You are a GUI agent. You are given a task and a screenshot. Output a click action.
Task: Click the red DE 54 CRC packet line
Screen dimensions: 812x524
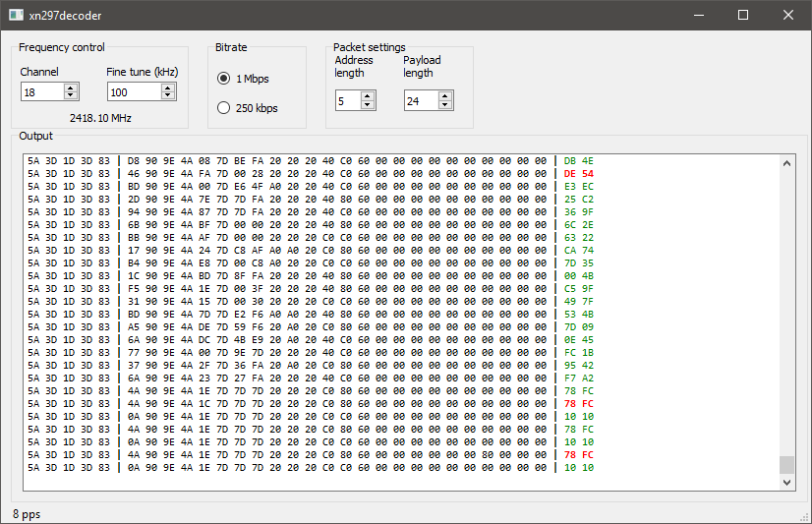(311, 173)
